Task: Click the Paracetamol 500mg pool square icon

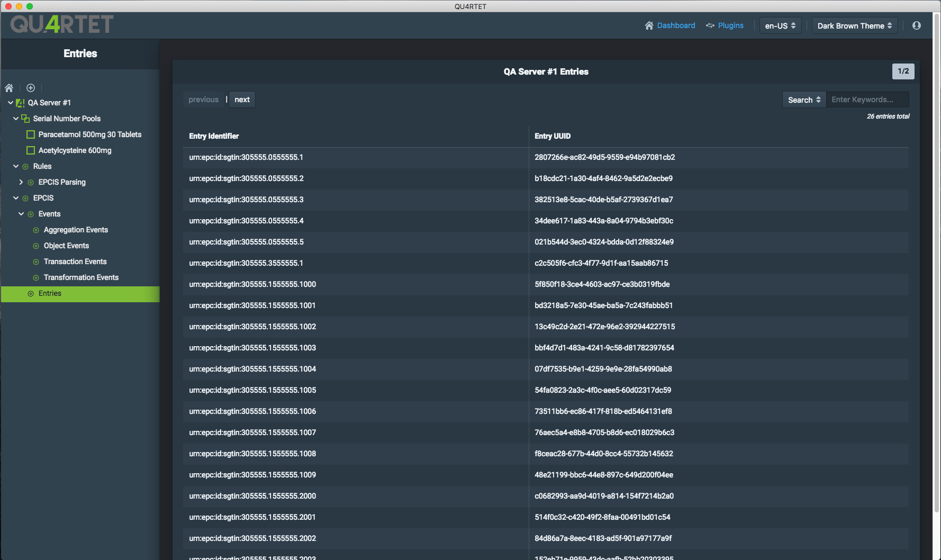Action: [x=31, y=134]
